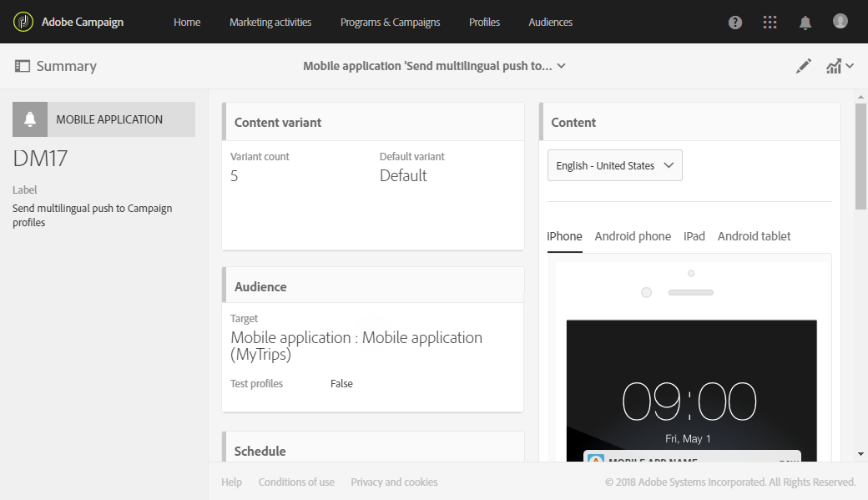Open the Audiences menu

[550, 23]
